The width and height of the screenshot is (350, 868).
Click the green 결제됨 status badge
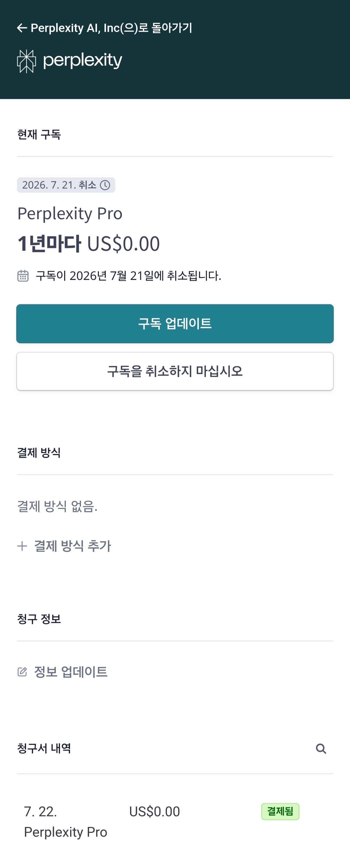[280, 811]
